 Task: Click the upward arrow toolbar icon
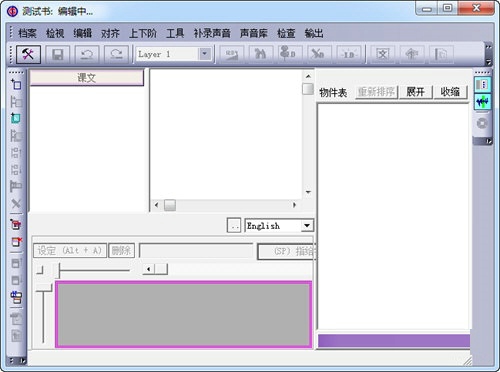pos(412,54)
